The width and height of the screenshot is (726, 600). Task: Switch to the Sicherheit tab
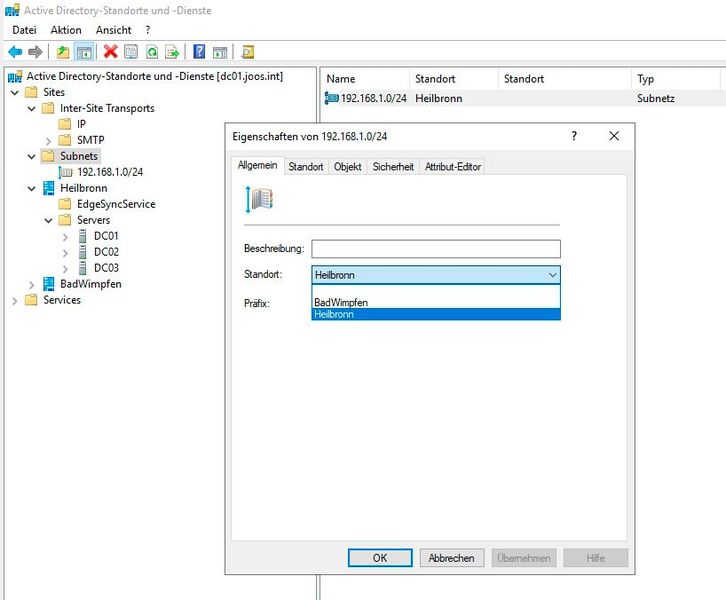(393, 167)
